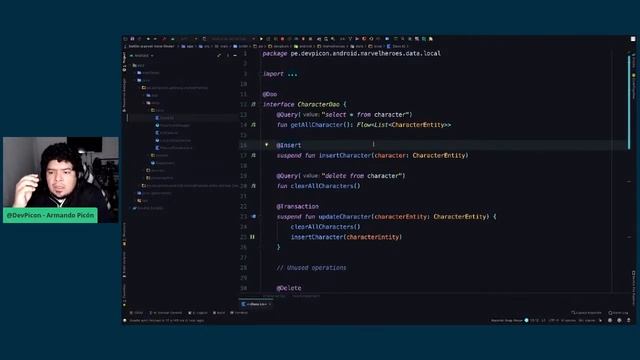The height and width of the screenshot is (360, 640).
Task: Open Project panel options with the vertical dots icon
Action: [x=228, y=56]
